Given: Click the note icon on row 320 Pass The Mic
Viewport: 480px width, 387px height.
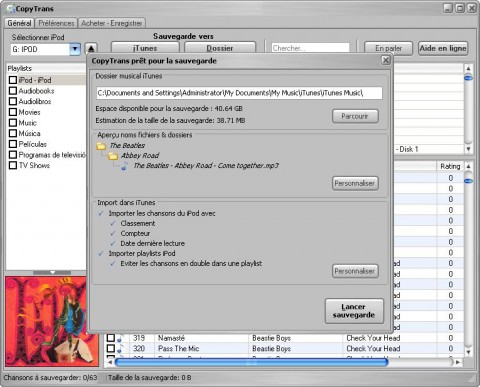Looking at the screenshot, I should point(120,349).
